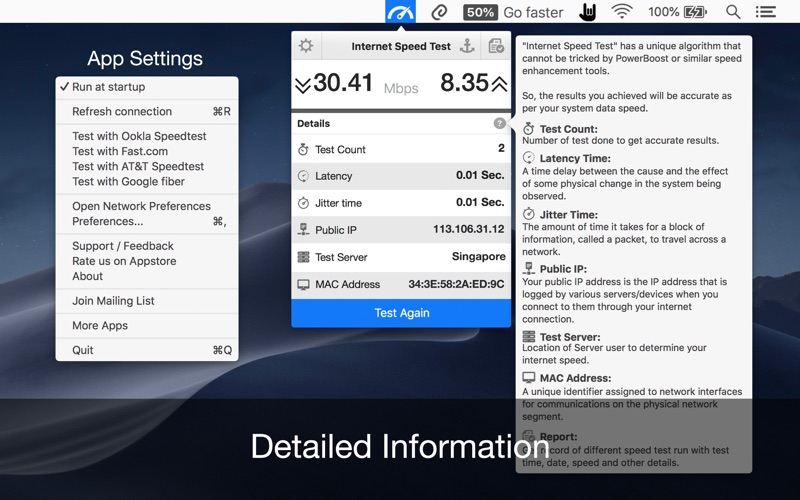
Task: Click the 100% battery indicator in the menu bar
Action: (677, 12)
